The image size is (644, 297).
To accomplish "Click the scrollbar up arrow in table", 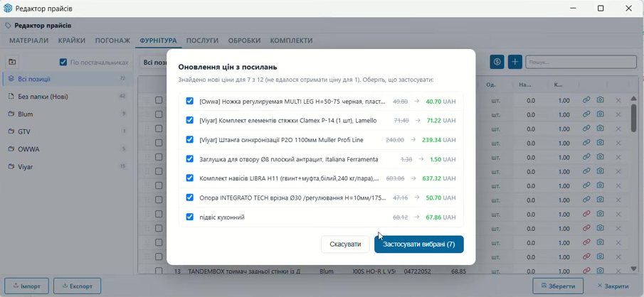I will (634, 98).
